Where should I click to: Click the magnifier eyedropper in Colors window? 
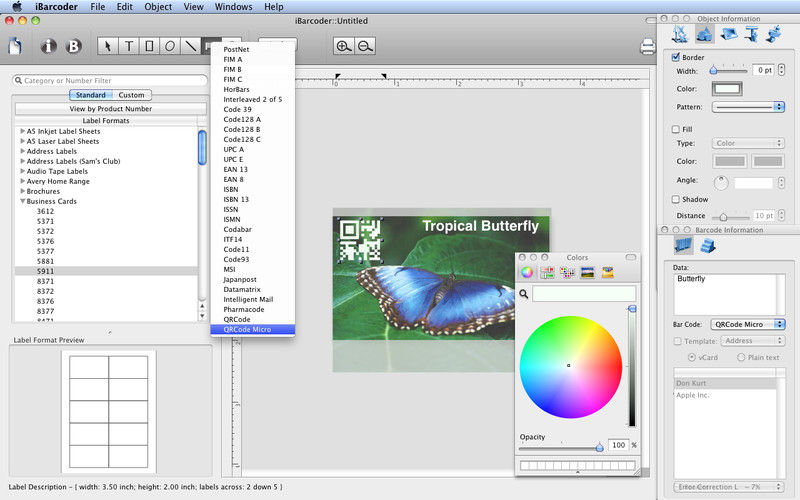click(x=523, y=294)
